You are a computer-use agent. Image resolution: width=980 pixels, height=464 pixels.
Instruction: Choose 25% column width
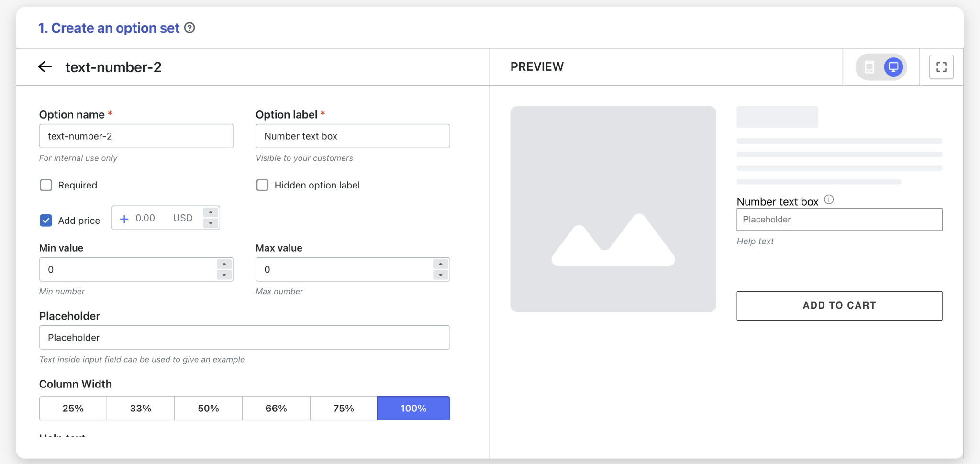click(73, 408)
